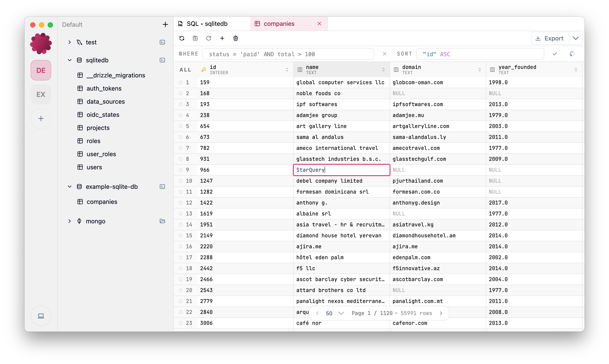Screen dimensions: 609x364
Task: Save changes using the floppy disk icon
Action: (195, 38)
